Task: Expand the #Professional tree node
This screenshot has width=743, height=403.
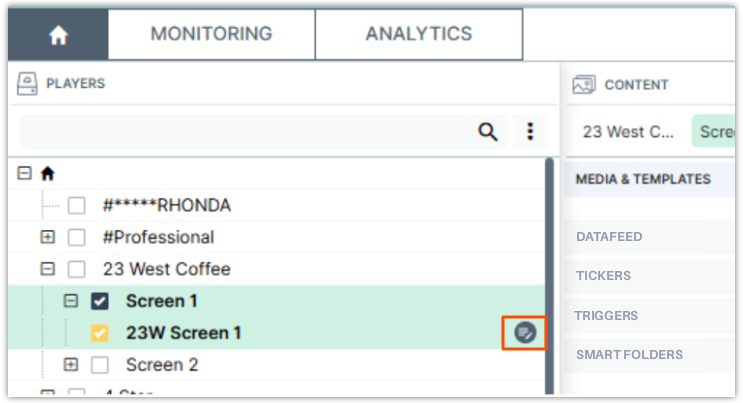Action: click(47, 238)
